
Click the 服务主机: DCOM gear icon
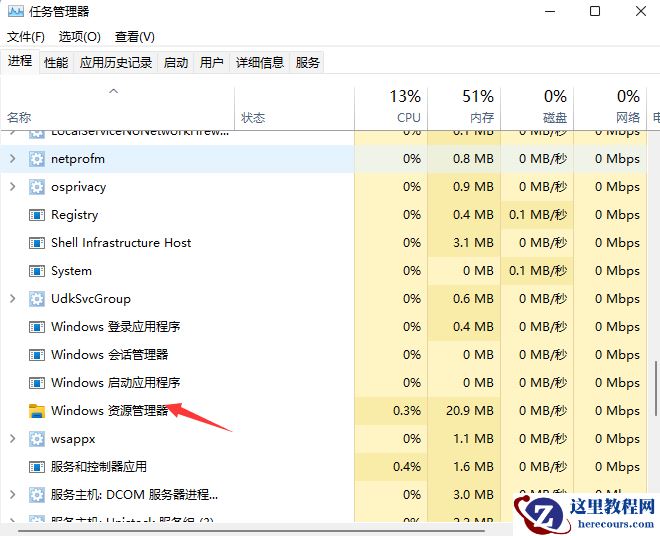(x=37, y=495)
